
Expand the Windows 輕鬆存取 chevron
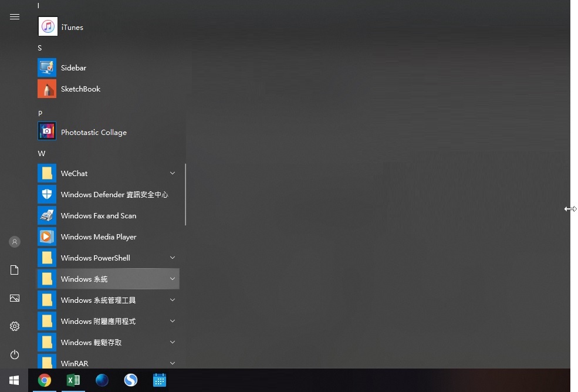(173, 342)
